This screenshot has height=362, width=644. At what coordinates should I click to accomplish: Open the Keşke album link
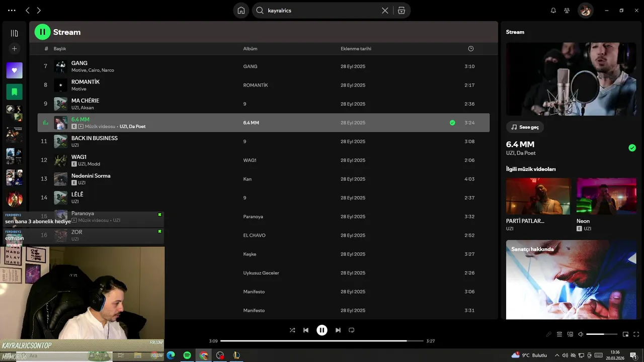point(250,254)
